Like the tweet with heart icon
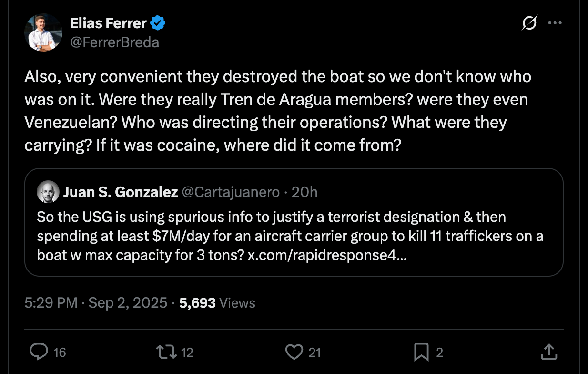Screen dimensions: 588x374 click(x=294, y=352)
